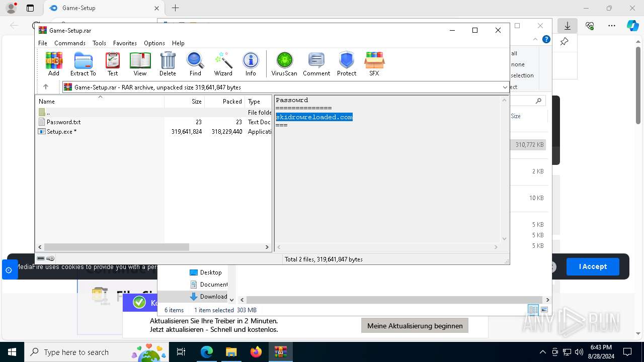Open Edge profile icon
The image size is (644, 362).
[x=11, y=8]
